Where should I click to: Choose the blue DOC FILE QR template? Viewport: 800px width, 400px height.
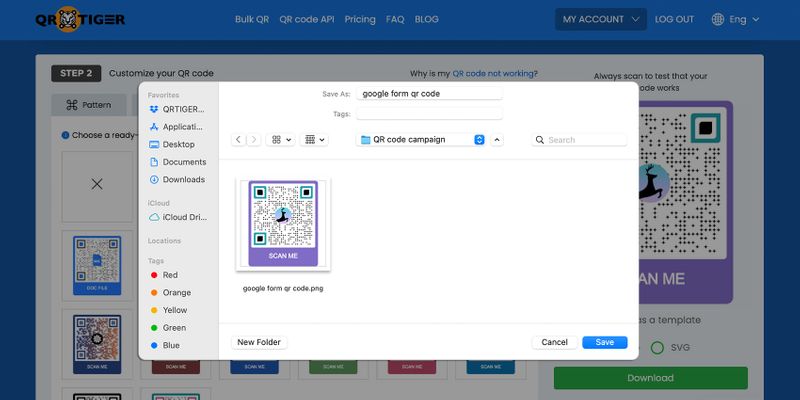(97, 265)
